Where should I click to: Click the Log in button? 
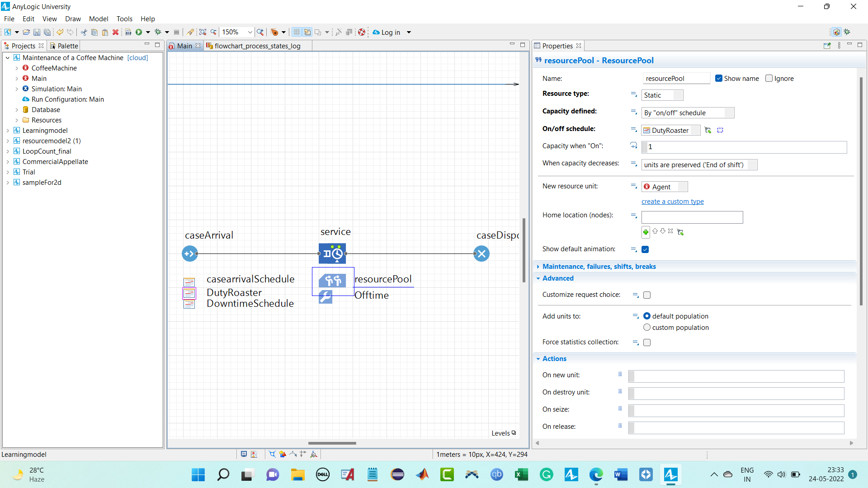390,32
